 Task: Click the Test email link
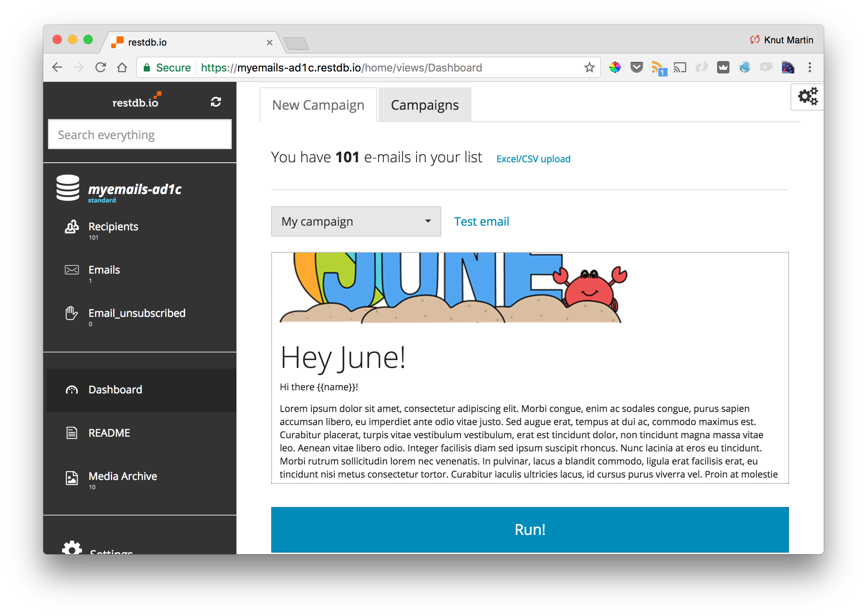click(481, 221)
